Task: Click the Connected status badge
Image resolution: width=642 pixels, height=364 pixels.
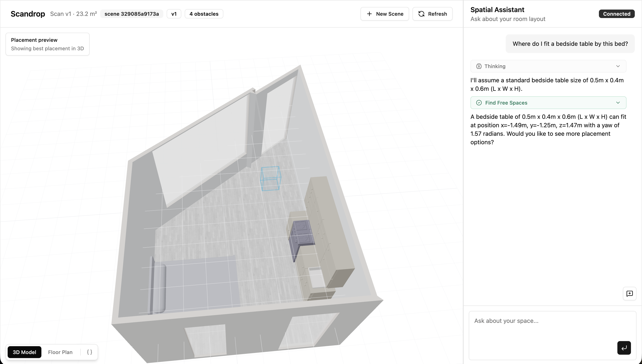Action: tap(617, 14)
